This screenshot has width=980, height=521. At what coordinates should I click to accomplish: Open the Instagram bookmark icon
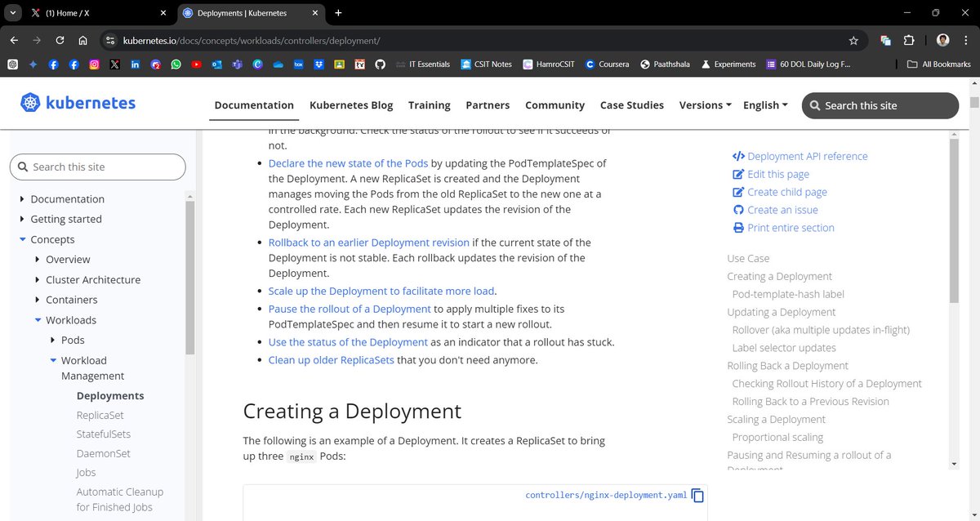coord(94,64)
